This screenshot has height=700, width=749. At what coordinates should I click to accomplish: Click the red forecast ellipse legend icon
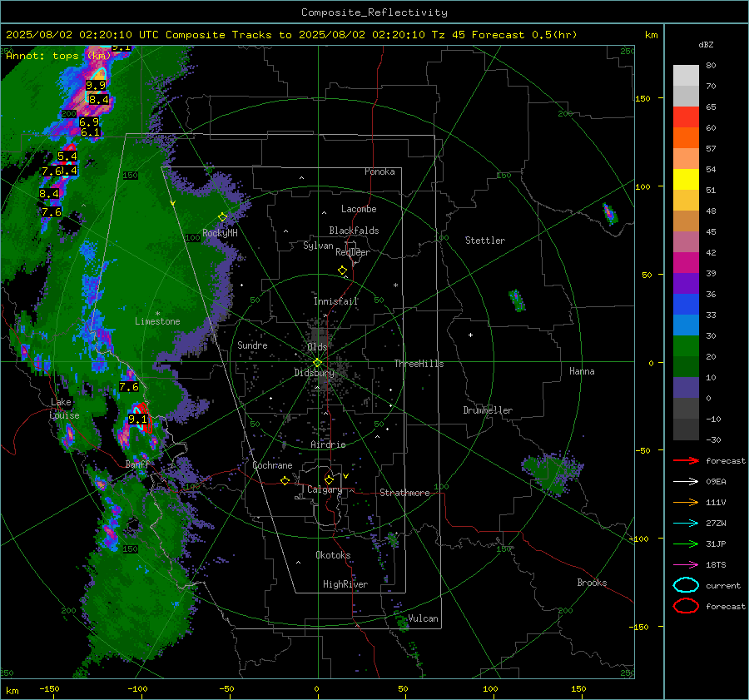coord(686,606)
